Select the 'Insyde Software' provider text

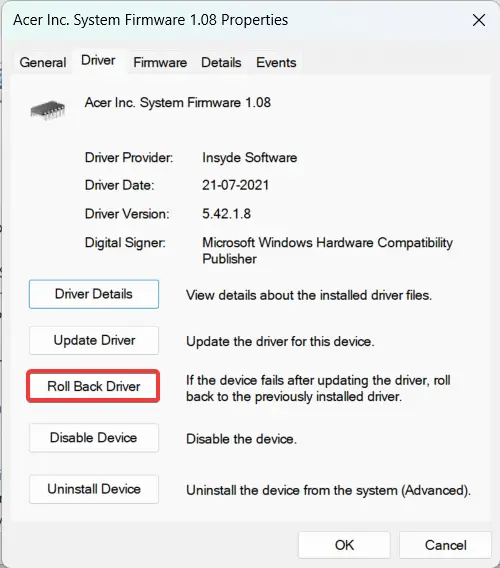pos(250,158)
